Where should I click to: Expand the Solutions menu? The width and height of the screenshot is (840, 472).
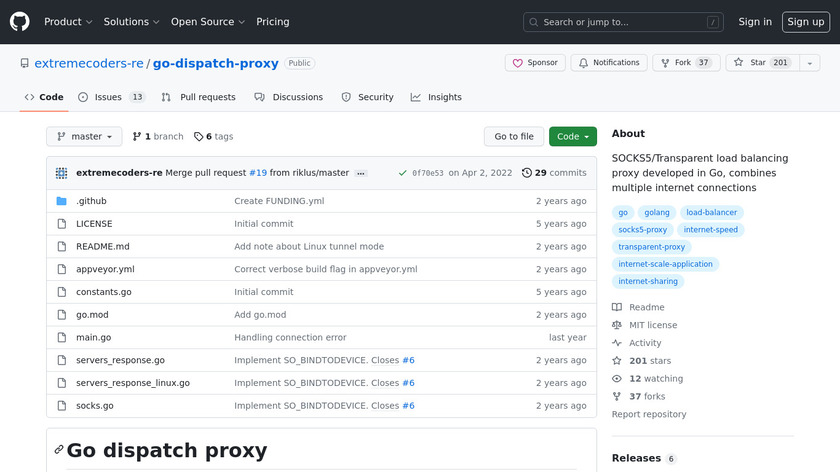click(x=131, y=22)
